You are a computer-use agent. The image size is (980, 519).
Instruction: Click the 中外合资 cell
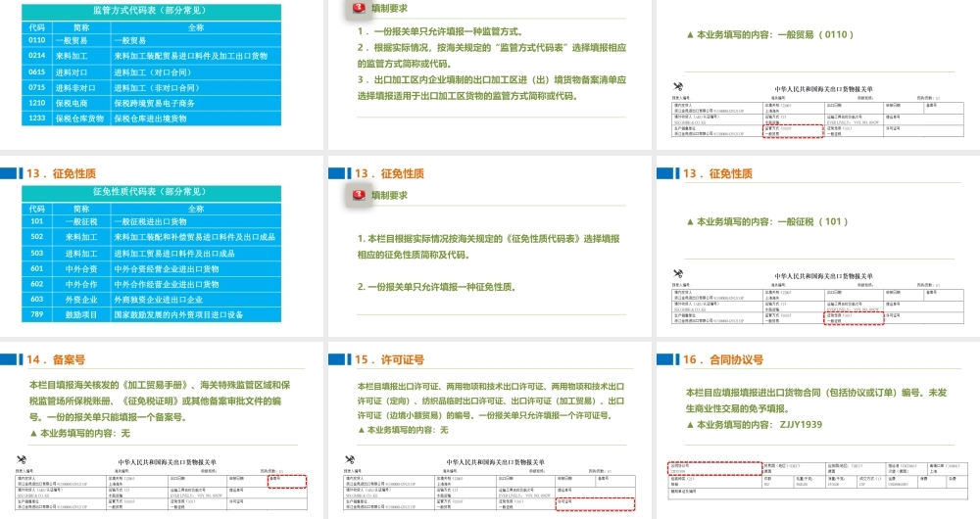pos(81,268)
